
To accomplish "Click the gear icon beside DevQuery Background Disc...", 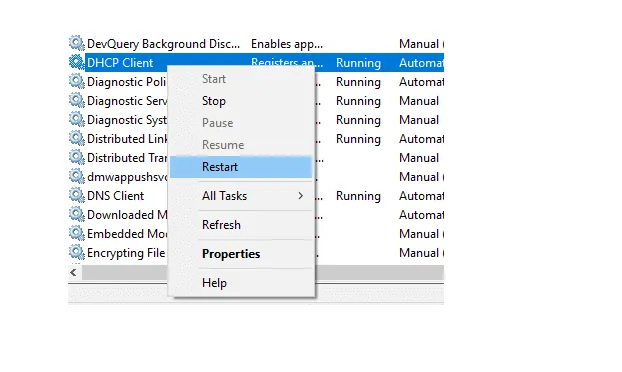I will tap(77, 43).
